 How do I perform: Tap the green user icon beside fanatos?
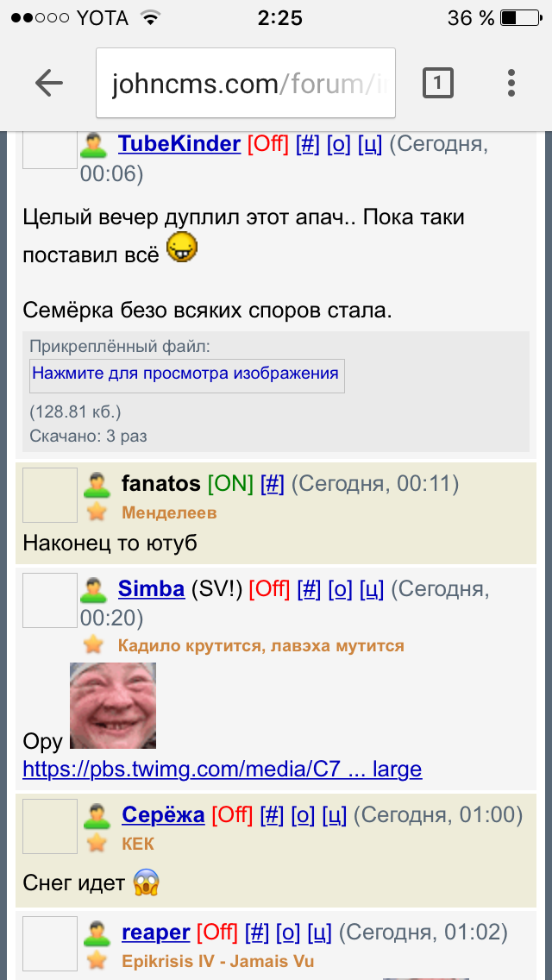[96, 484]
